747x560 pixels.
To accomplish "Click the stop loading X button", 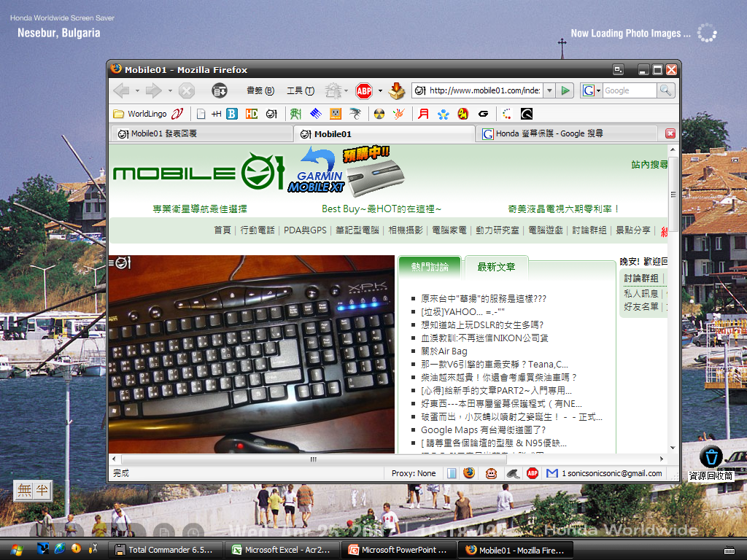I will click(x=187, y=90).
